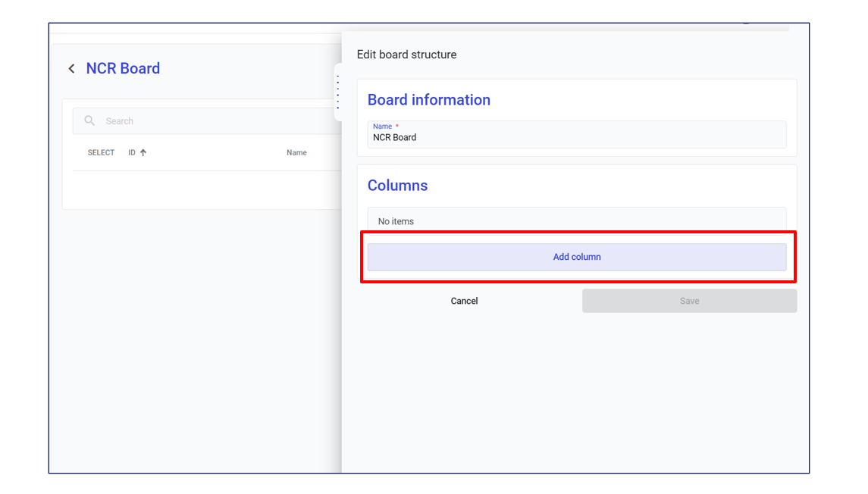Click the Columns section heading

397,186
